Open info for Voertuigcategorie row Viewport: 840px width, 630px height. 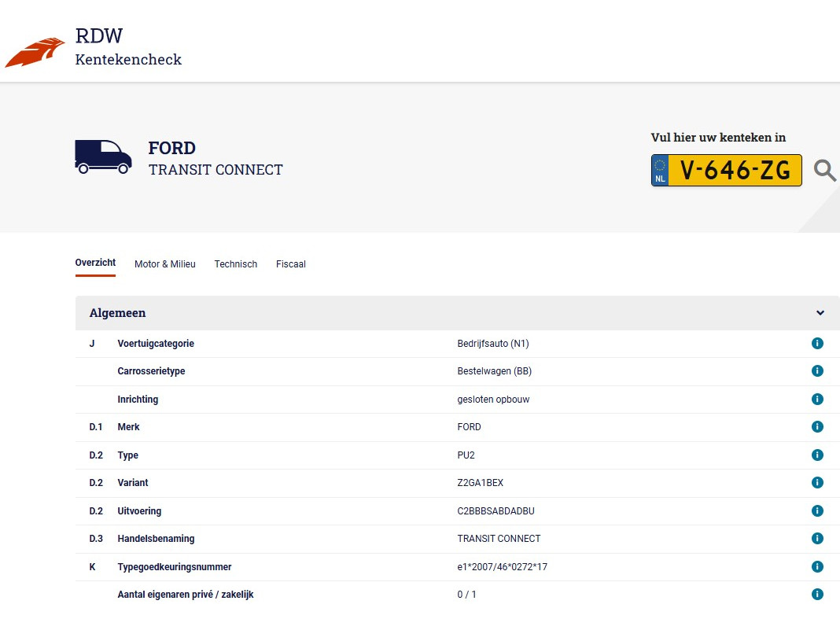point(817,344)
